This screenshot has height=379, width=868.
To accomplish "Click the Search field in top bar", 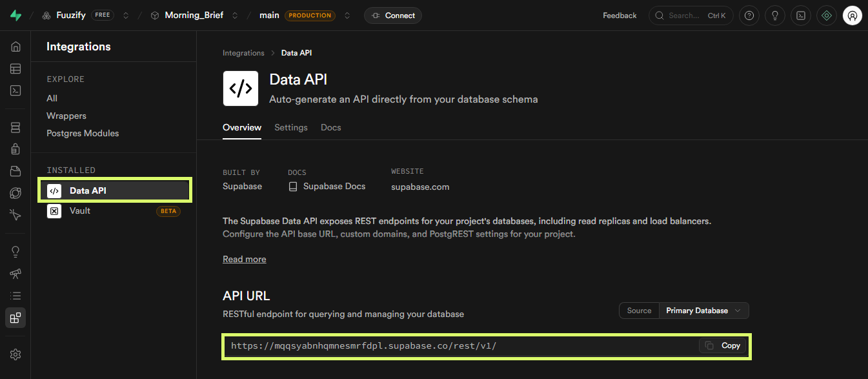I will (691, 15).
